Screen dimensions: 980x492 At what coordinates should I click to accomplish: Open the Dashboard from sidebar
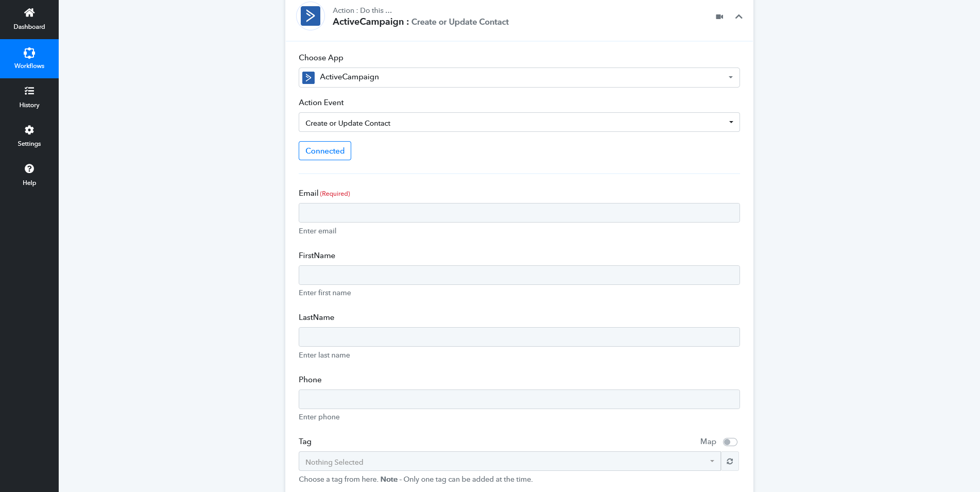29,20
